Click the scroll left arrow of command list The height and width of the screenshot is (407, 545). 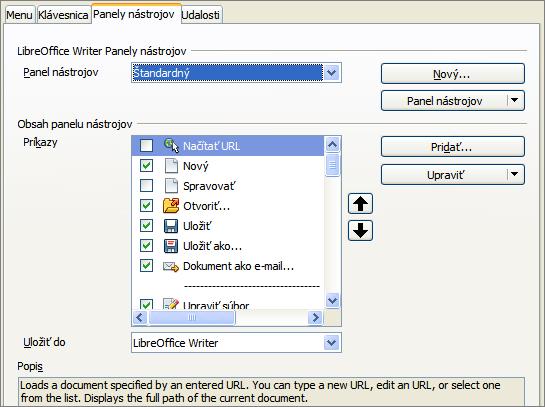[140, 317]
